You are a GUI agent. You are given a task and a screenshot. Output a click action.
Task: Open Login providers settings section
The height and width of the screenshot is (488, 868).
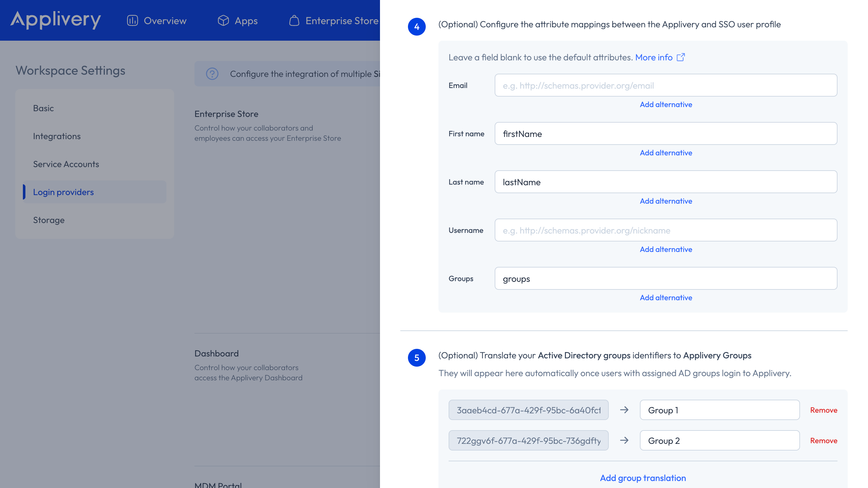pyautogui.click(x=63, y=192)
